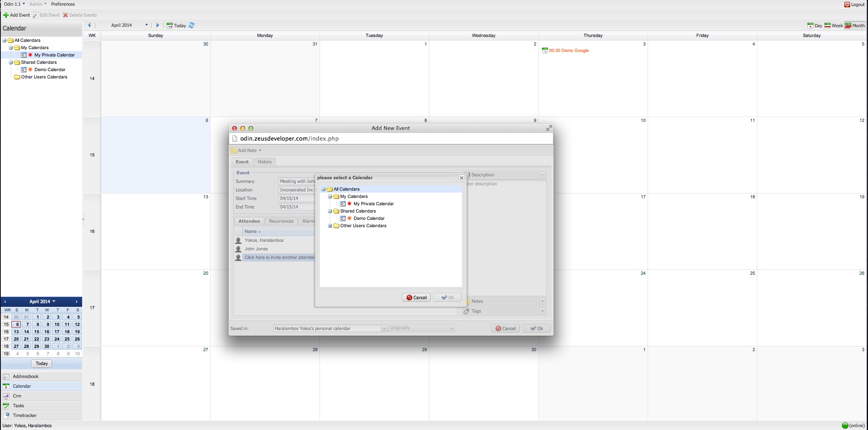The height and width of the screenshot is (430, 868).
Task: Click red dot of dialog Private Calendar
Action: [349, 204]
